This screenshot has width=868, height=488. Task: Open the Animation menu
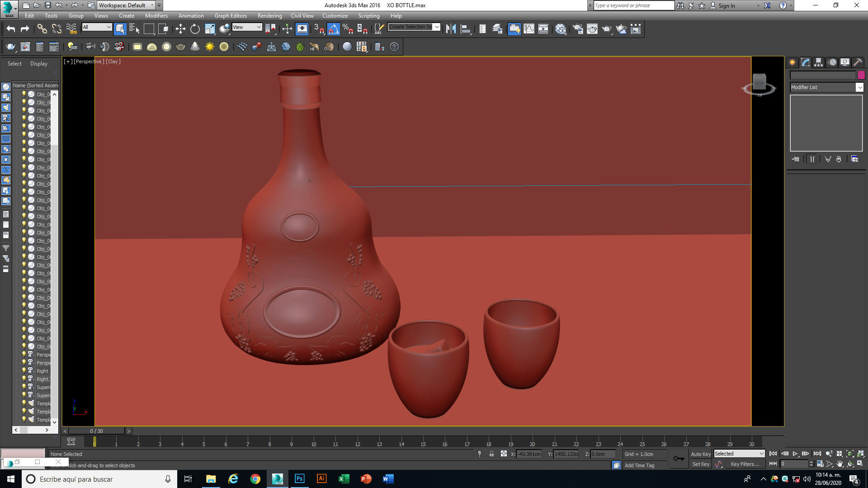click(191, 15)
